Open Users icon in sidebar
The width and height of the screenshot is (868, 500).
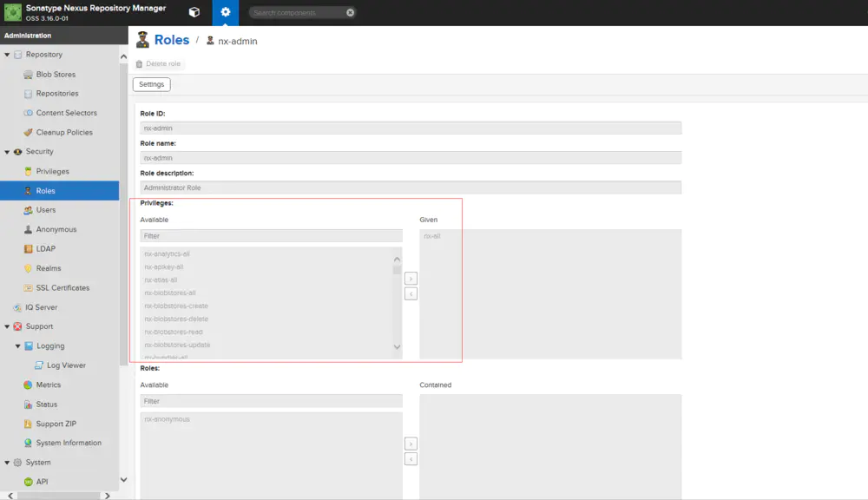(x=29, y=210)
